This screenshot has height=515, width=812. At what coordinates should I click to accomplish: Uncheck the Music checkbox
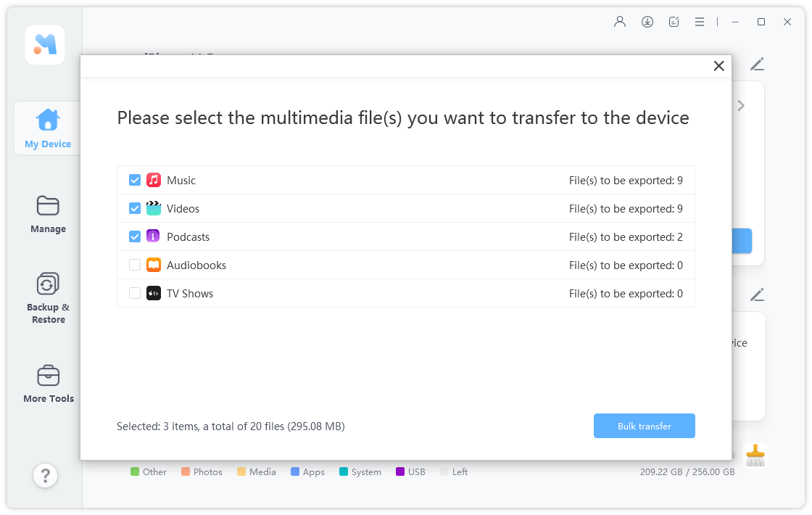135,180
